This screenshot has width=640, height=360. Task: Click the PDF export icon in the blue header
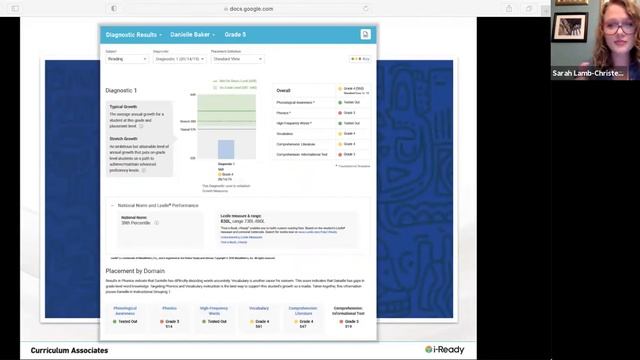[x=365, y=34]
